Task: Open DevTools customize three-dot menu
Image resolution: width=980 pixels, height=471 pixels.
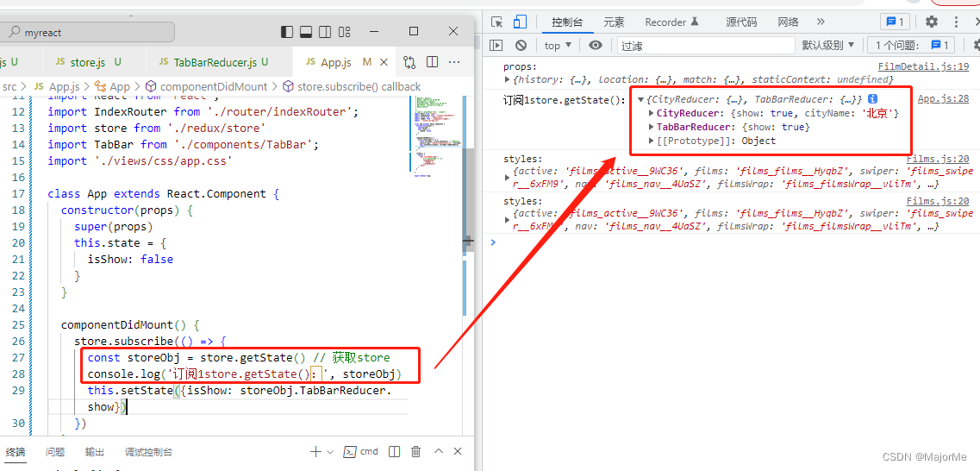Action: (956, 22)
